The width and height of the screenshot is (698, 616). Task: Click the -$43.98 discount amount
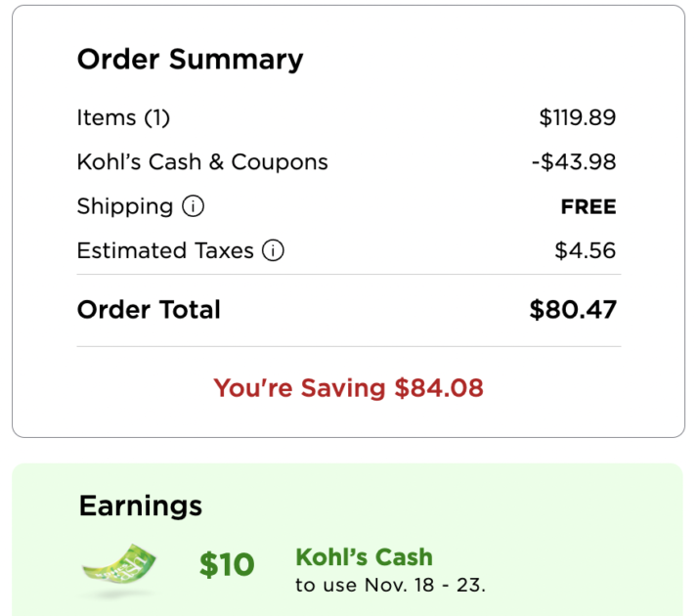[573, 162]
